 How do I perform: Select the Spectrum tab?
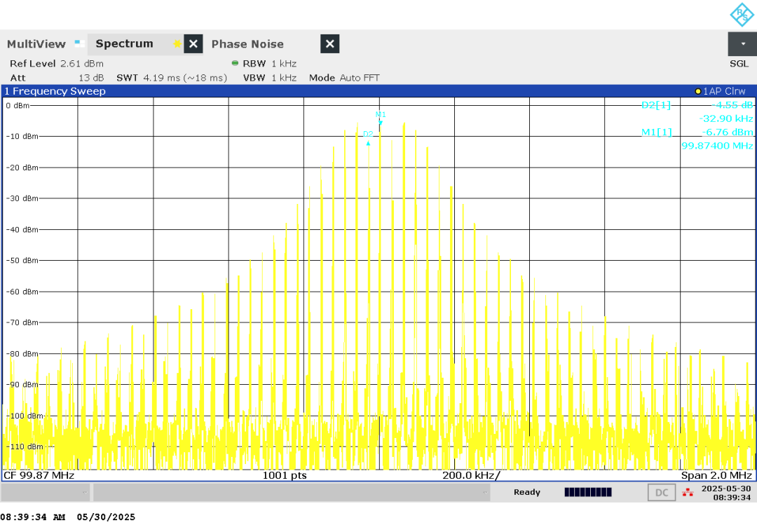tap(124, 43)
